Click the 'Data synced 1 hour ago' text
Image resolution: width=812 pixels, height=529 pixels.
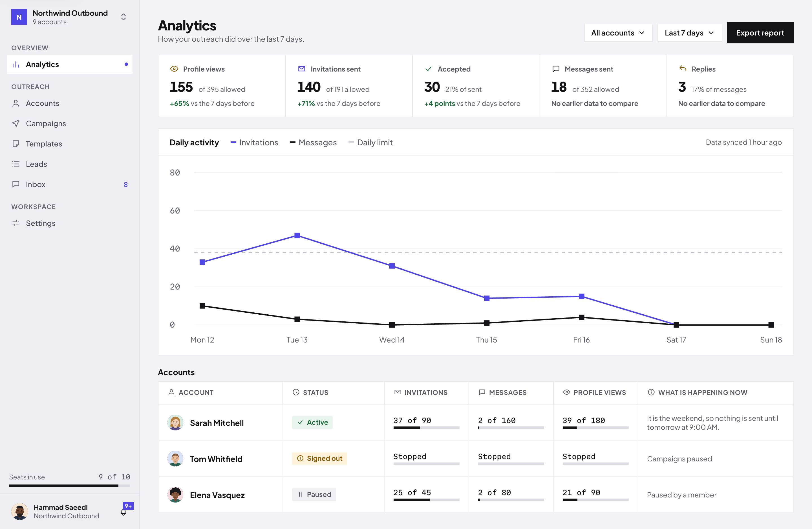[744, 142]
